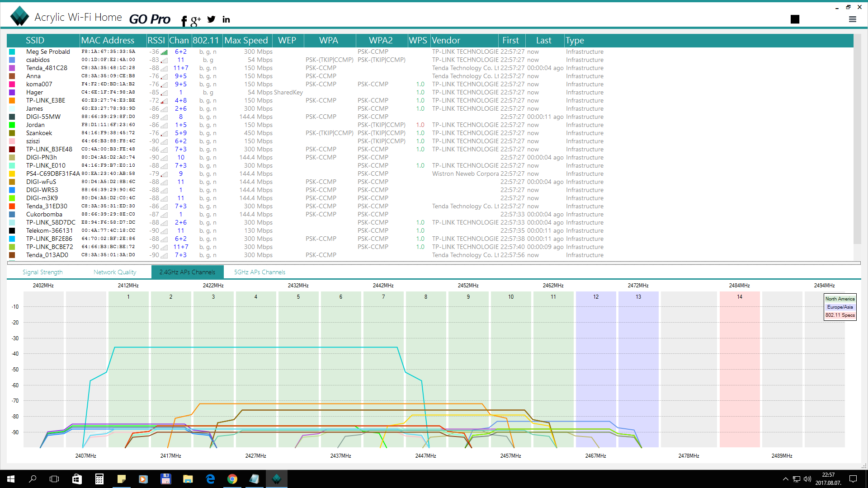
Task: Open the Chrome browser taskbar icon
Action: tap(232, 479)
